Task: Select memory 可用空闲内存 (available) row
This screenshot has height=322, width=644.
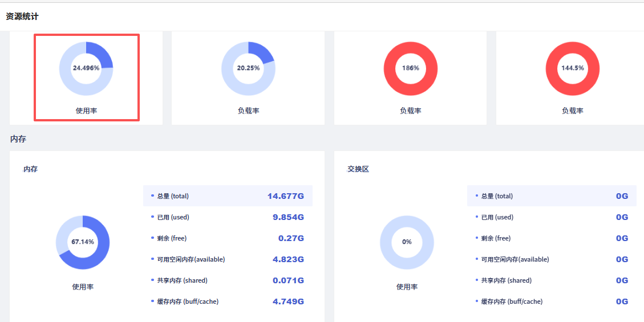Action: (x=228, y=259)
